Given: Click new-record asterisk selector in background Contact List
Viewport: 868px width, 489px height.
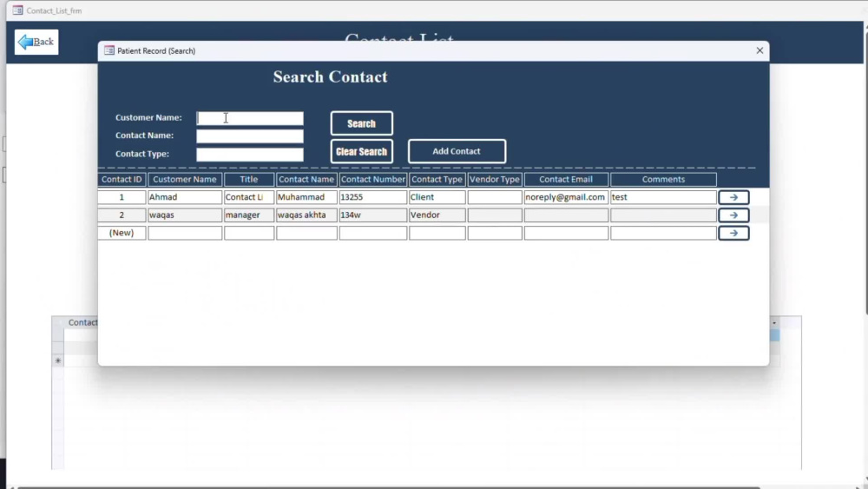Looking at the screenshot, I should click(57, 360).
